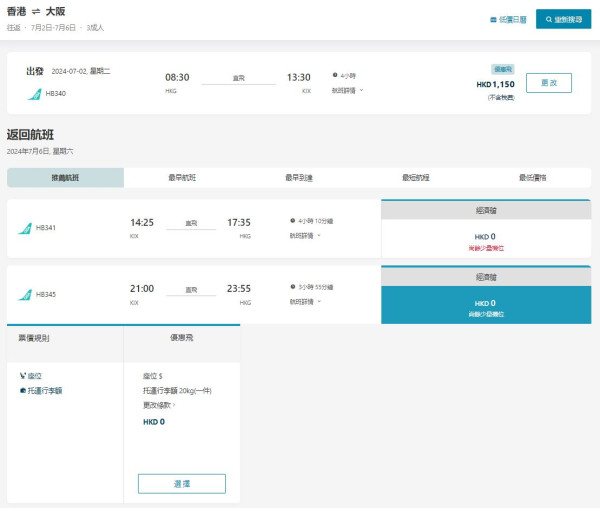The image size is (600, 508).
Task: Expand HB345 flight details
Action: coord(305,302)
